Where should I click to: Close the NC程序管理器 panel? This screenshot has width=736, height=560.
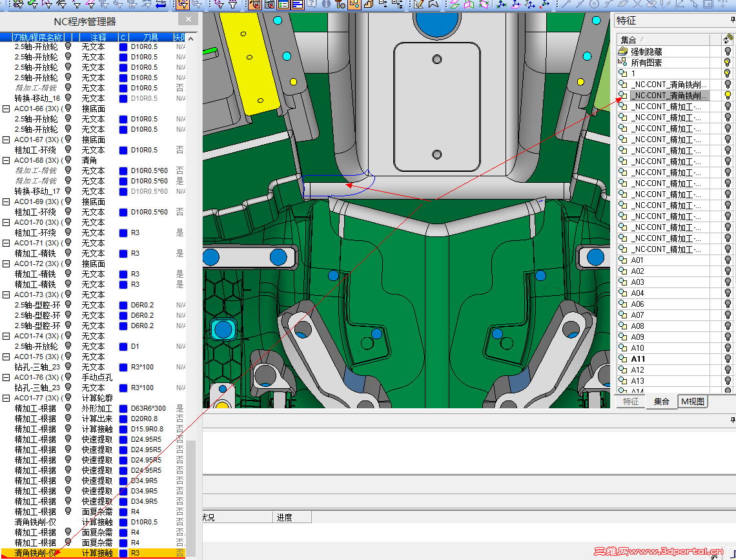tap(189, 19)
